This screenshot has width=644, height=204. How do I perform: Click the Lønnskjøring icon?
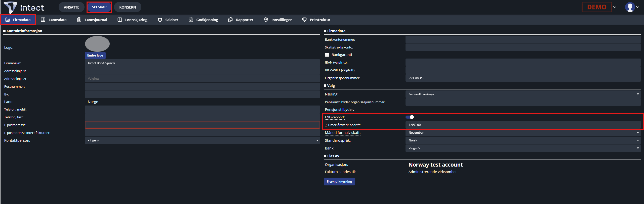120,20
